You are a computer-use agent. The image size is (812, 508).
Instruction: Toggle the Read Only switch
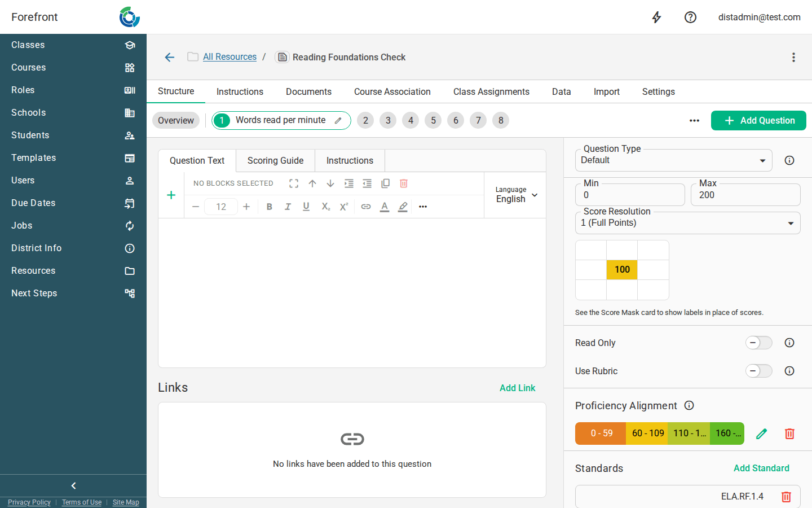(x=758, y=343)
